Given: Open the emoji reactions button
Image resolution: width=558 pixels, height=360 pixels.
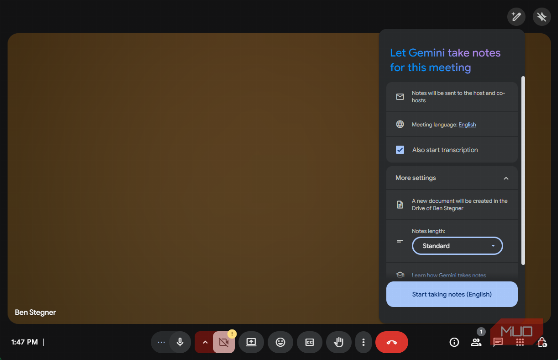Looking at the screenshot, I should click(280, 342).
